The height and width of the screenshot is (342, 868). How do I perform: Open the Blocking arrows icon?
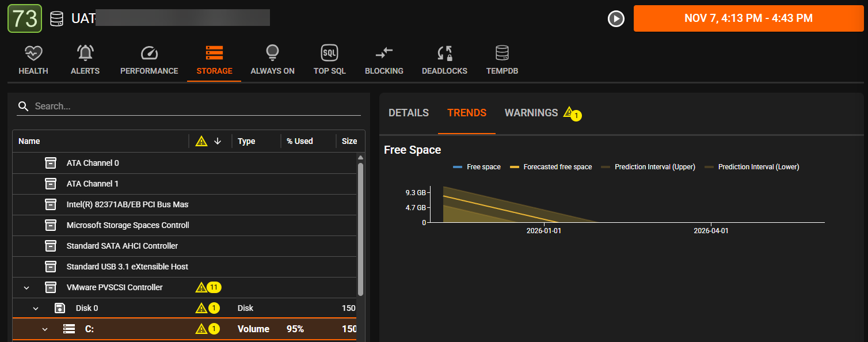pos(384,54)
